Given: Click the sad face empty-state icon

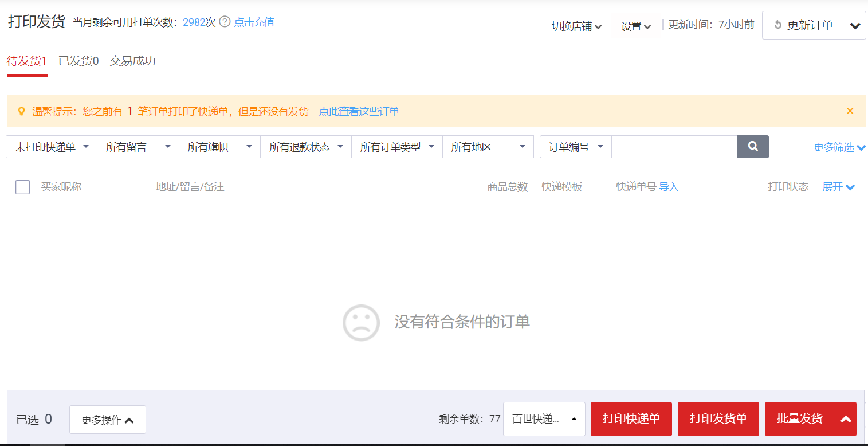Looking at the screenshot, I should point(361,322).
